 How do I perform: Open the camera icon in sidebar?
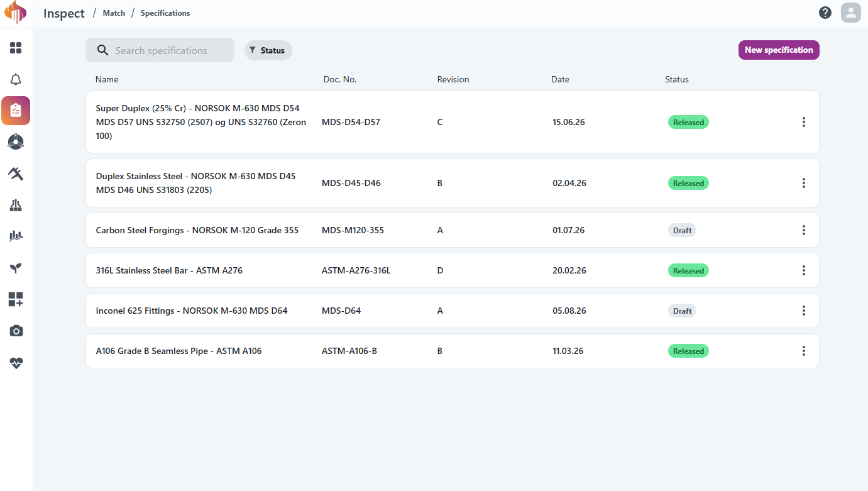click(x=16, y=331)
